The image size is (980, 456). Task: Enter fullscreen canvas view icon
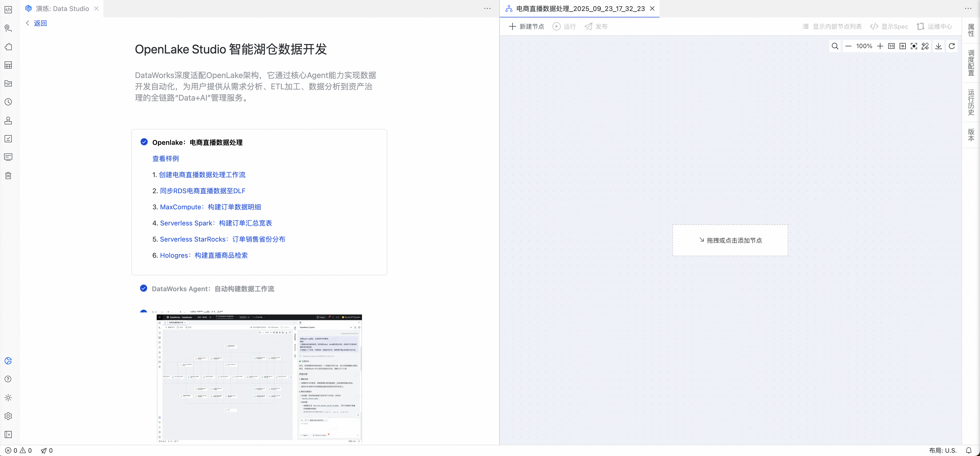pyautogui.click(x=914, y=46)
